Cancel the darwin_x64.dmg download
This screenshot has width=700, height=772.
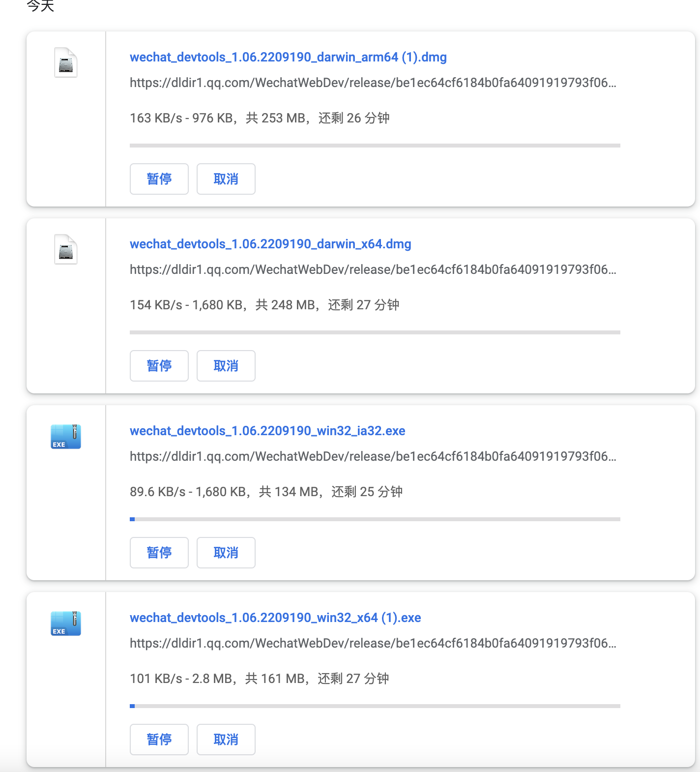coord(226,366)
